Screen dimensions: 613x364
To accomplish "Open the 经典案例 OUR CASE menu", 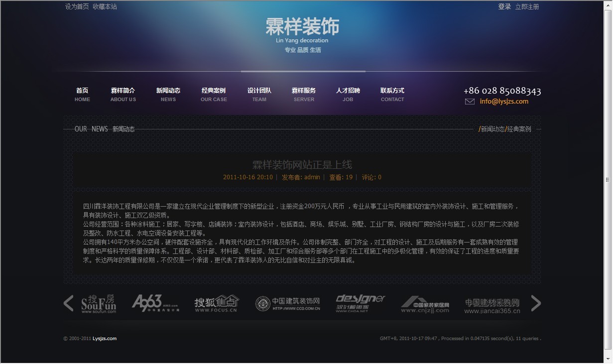I will coord(214,95).
